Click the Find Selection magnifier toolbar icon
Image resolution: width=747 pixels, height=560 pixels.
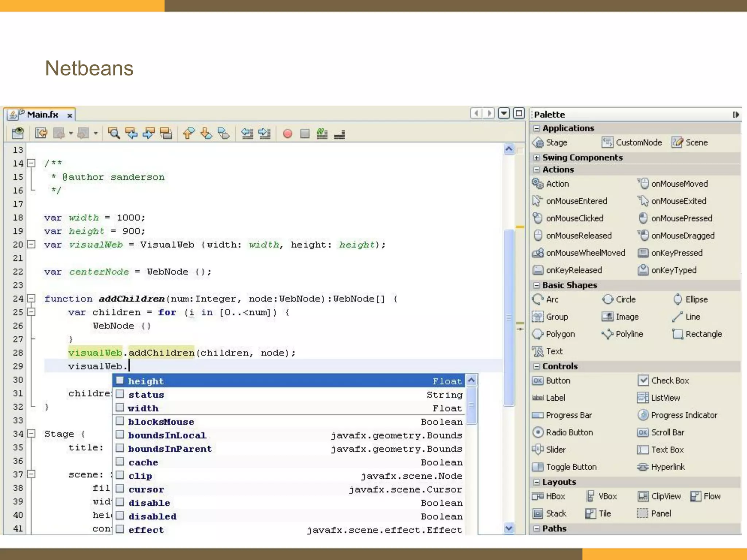coord(114,133)
